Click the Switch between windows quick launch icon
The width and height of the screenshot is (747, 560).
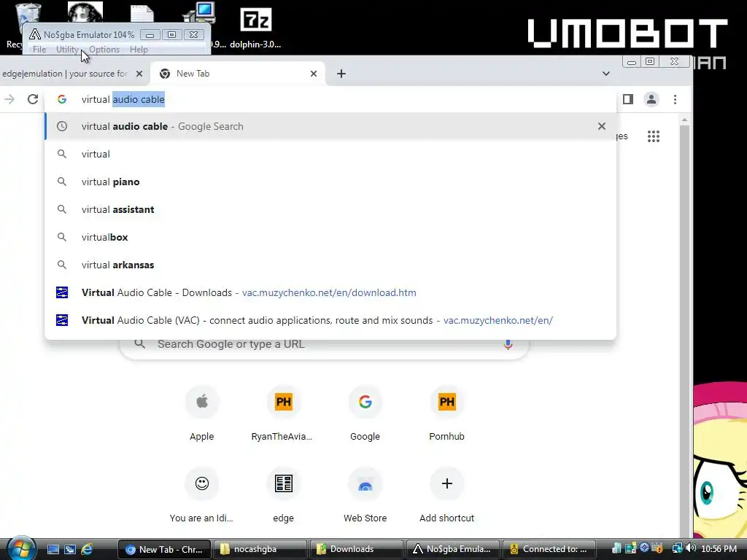[70, 549]
